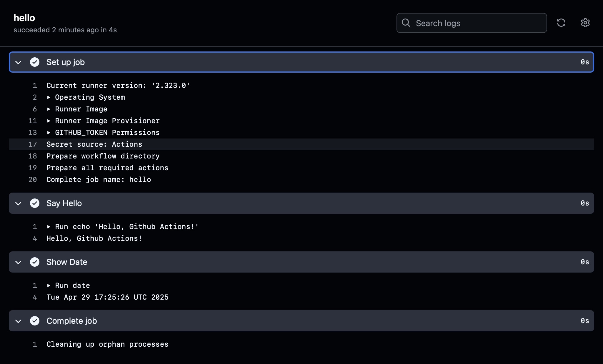603x364 pixels.
Task: Click line number 17 link
Action: point(33,144)
